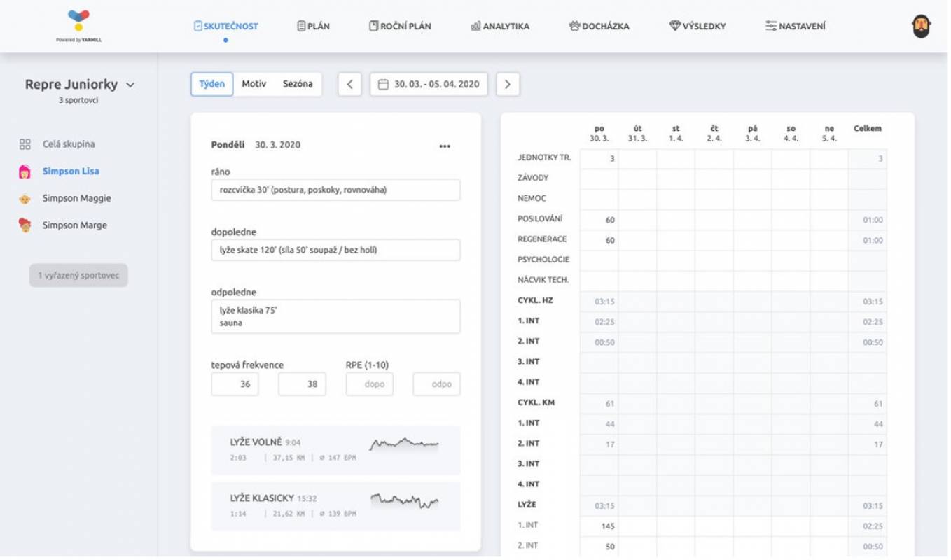Open the Docházka tab
Viewport: 951px width, 560px height.
click(599, 27)
